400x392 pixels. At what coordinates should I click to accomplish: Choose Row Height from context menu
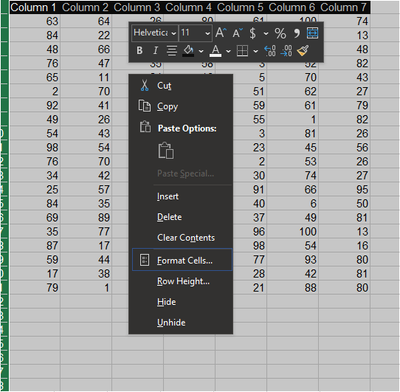click(x=181, y=281)
